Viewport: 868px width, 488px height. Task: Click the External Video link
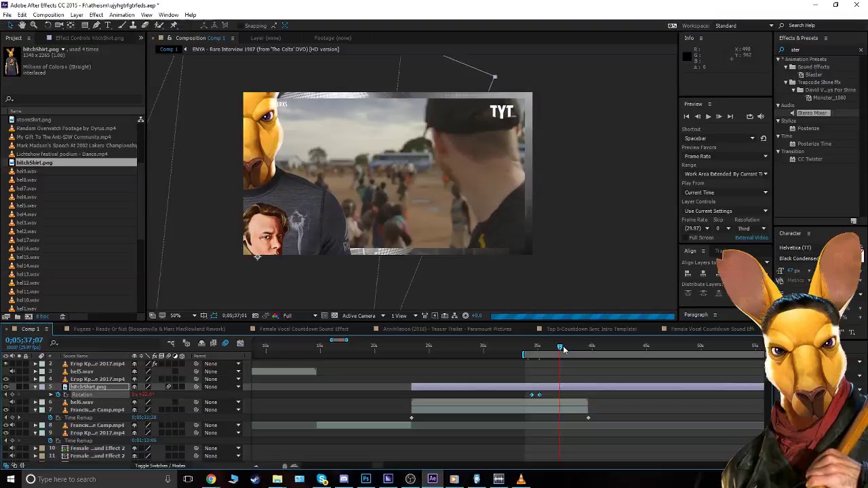751,238
